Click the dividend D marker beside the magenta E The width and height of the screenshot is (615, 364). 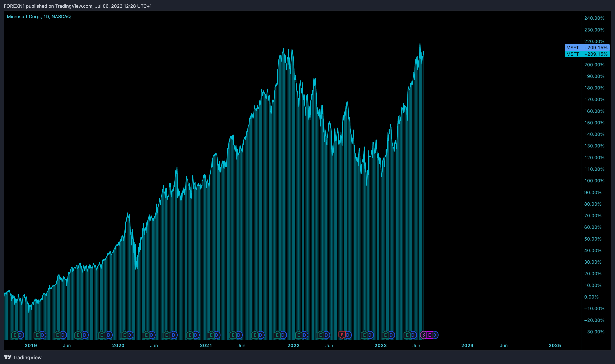pyautogui.click(x=435, y=335)
